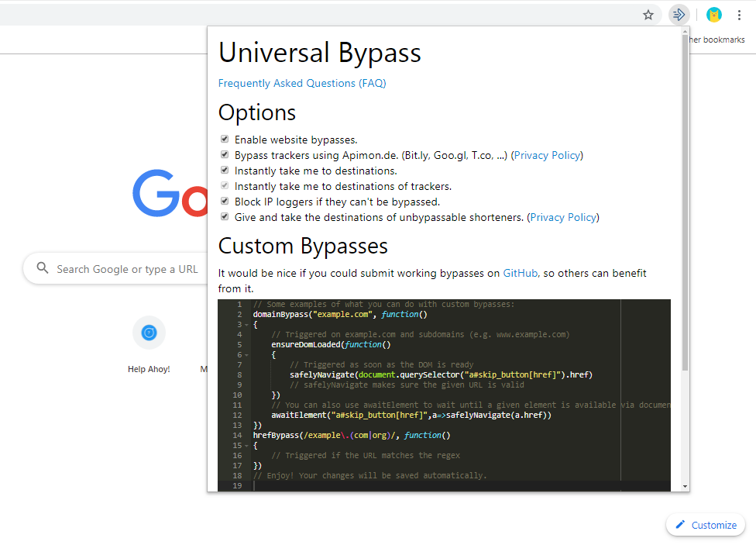Bookmark this page with the star icon
The width and height of the screenshot is (756, 545).
(648, 15)
